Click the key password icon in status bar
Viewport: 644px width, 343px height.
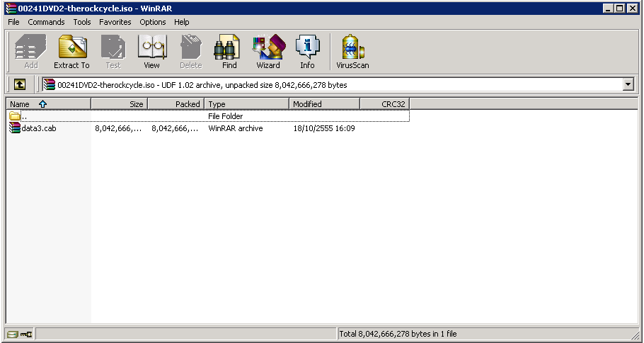(26, 334)
